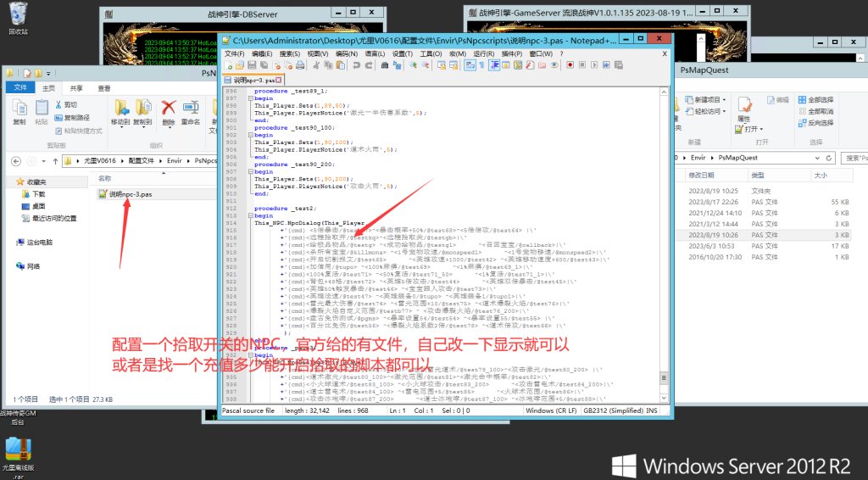Collapse the fold at line 897 begin
Image resolution: width=868 pixels, height=480 pixels.
click(250, 98)
